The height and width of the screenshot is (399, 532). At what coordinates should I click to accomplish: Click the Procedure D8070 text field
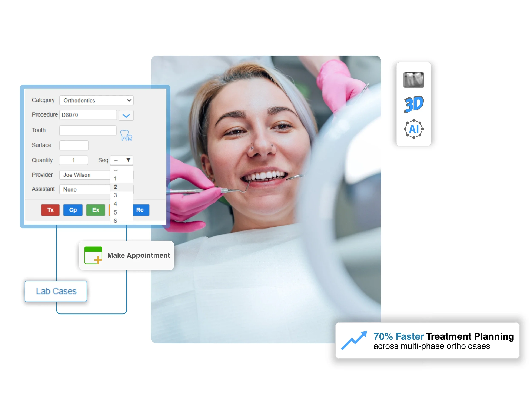pos(88,115)
